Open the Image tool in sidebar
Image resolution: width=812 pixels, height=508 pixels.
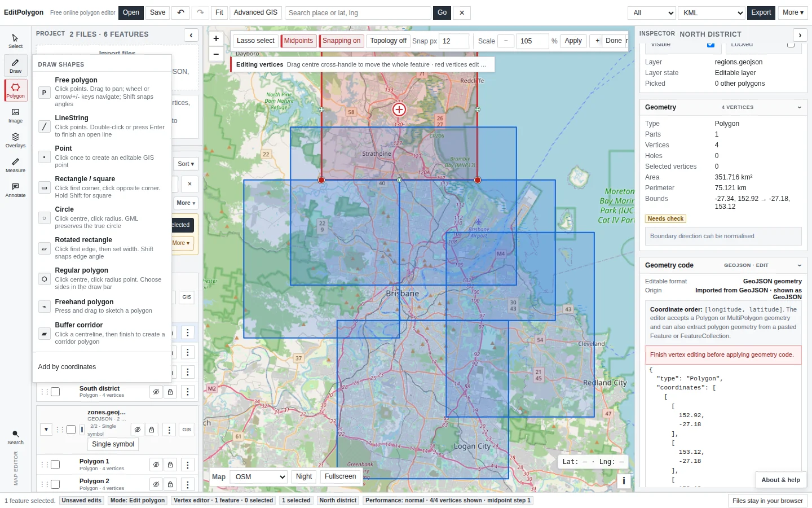coord(15,116)
